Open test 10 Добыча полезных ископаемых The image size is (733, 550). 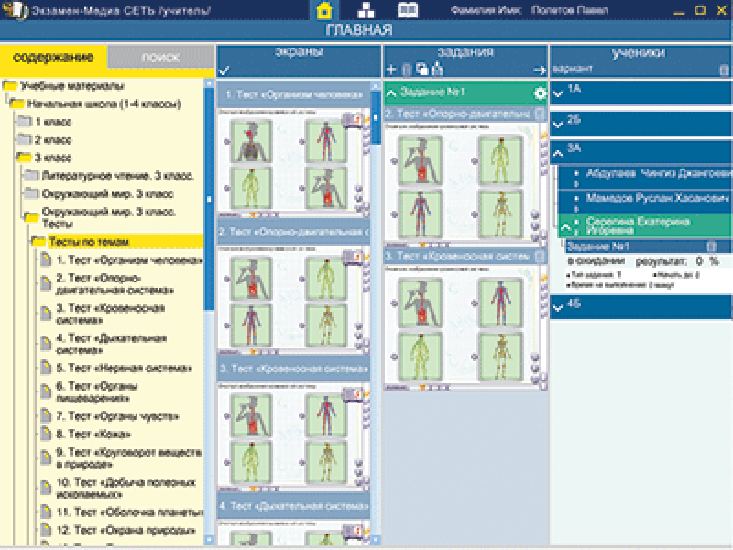126,488
